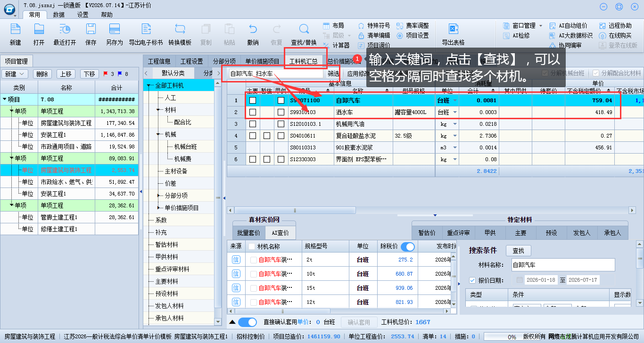Viewport: 644px width, 343px height.
Task: Click the 下移 button
Action: pos(90,74)
